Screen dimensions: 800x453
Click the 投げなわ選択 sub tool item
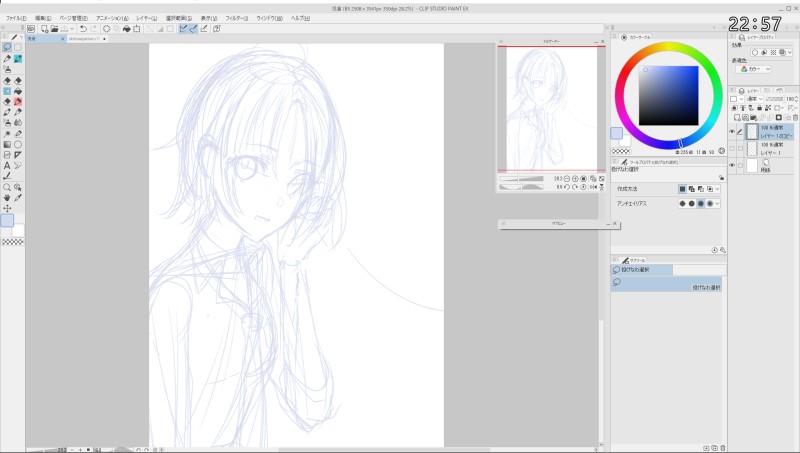[666, 284]
